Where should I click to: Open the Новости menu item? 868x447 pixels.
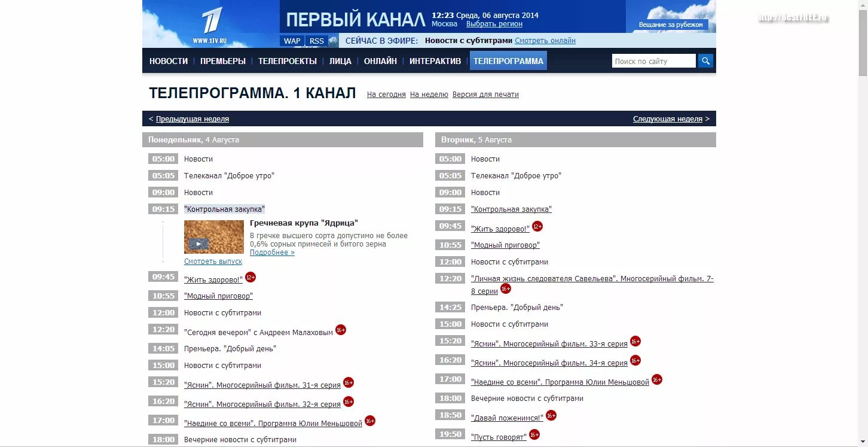(x=169, y=61)
